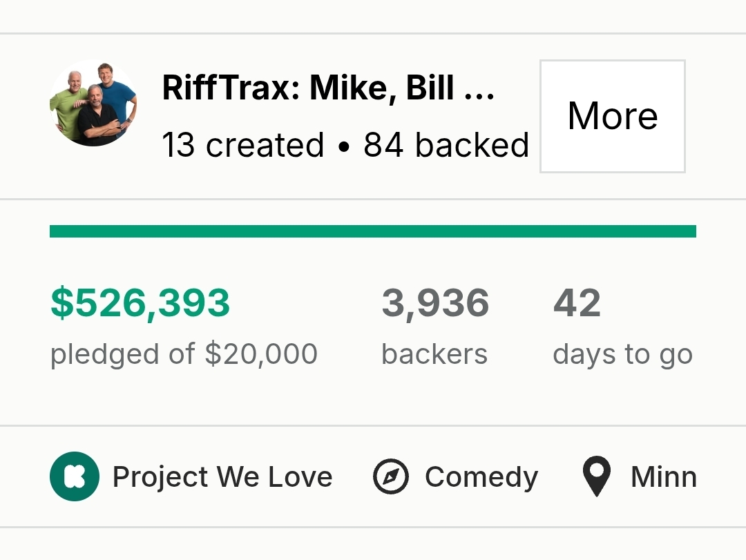Open the RiffTrax creator avatar photo
This screenshot has width=746, height=560.
94,102
